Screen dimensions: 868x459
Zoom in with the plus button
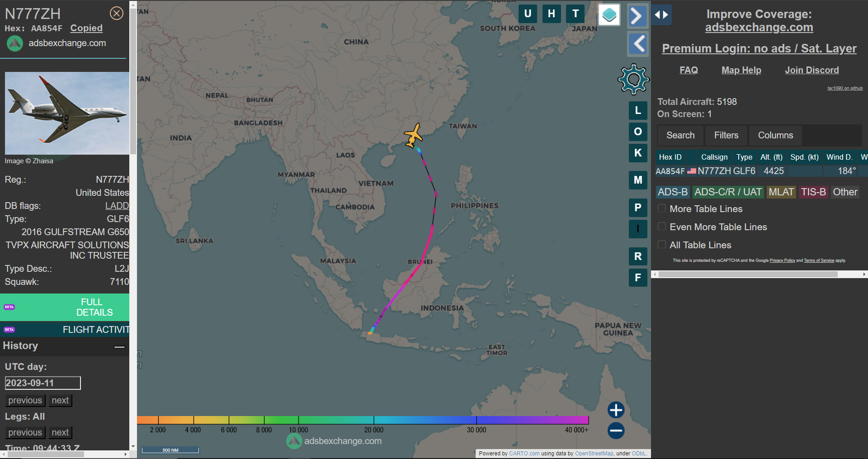[x=616, y=410]
